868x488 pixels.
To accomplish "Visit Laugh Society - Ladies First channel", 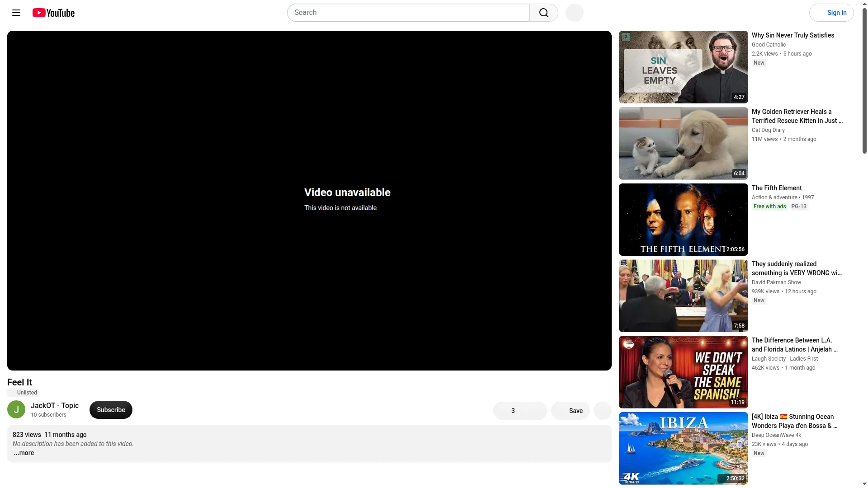I will pos(785,359).
